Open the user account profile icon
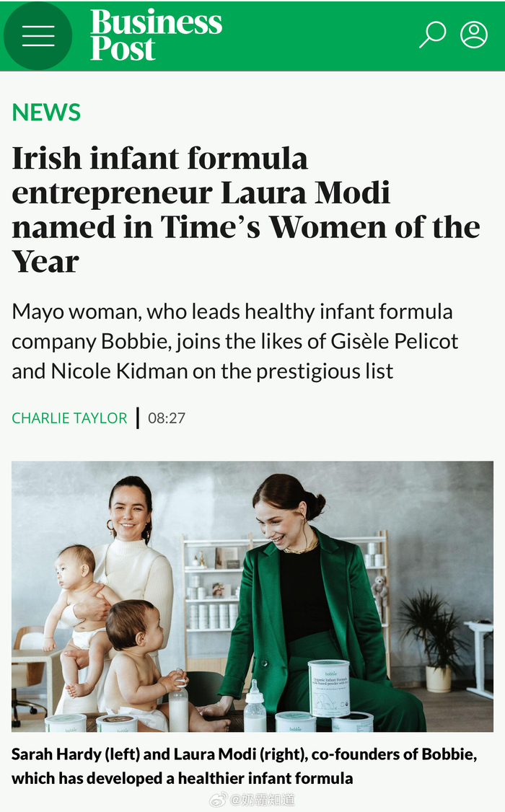The height and width of the screenshot is (812, 505). pos(474,35)
